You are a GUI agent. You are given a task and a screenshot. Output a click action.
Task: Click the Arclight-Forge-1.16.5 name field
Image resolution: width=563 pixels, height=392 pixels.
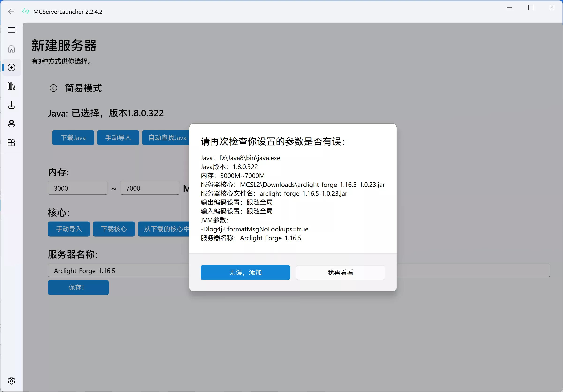click(98, 271)
